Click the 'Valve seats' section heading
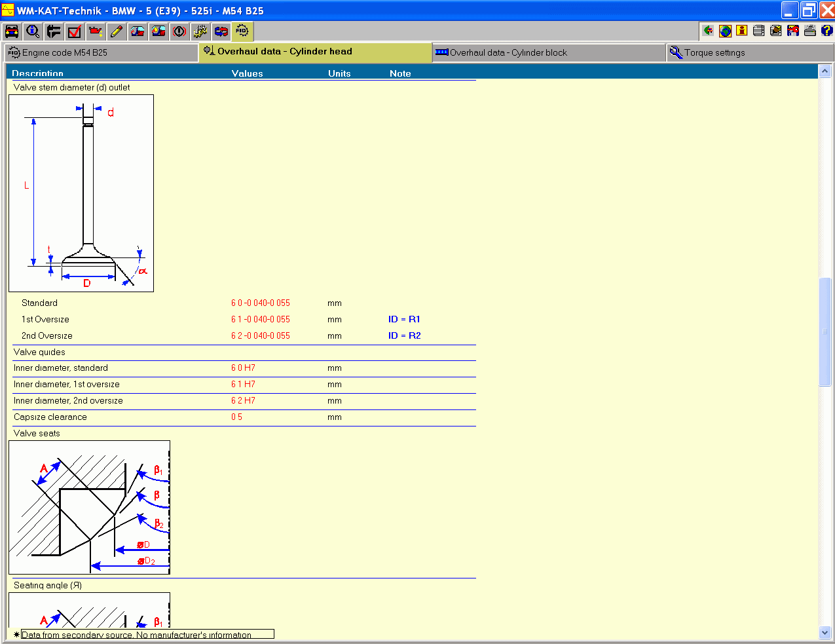835x644 pixels. [37, 433]
